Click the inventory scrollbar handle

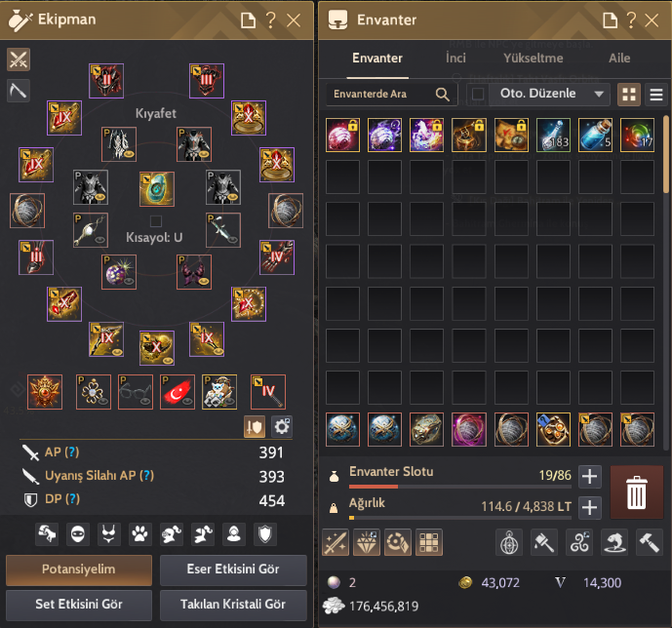pyautogui.click(x=666, y=154)
